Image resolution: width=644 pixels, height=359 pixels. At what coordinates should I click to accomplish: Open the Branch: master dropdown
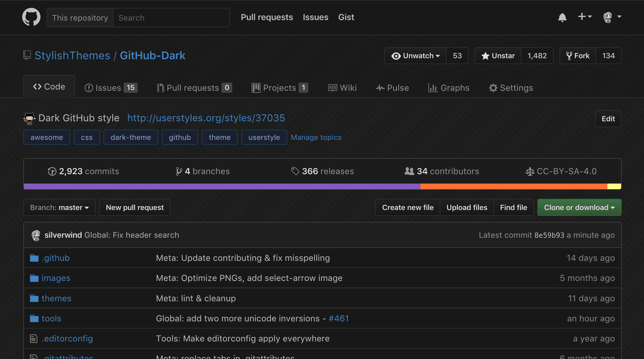(59, 207)
